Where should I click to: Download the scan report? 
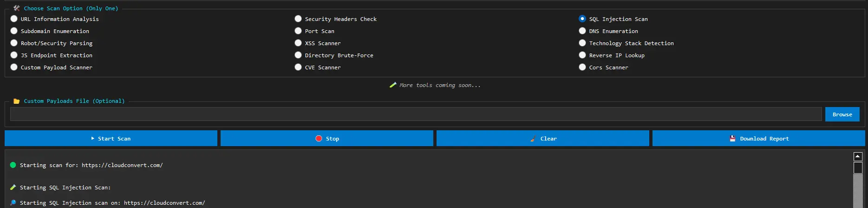[758, 139]
